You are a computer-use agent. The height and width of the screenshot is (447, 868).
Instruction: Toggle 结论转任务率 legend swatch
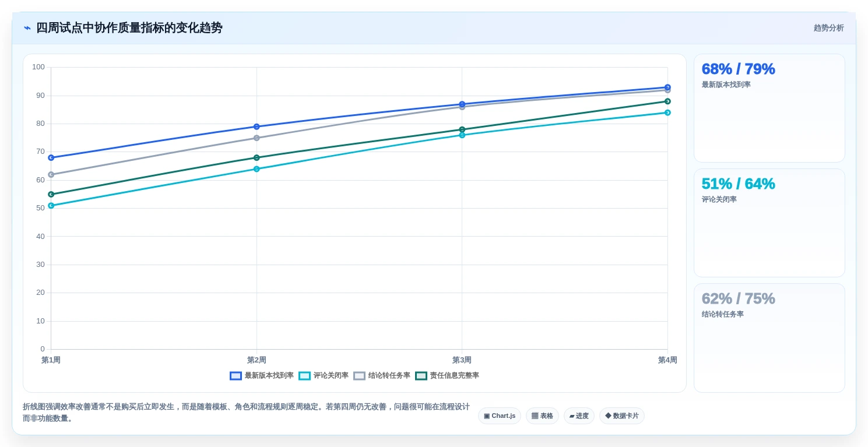click(359, 376)
